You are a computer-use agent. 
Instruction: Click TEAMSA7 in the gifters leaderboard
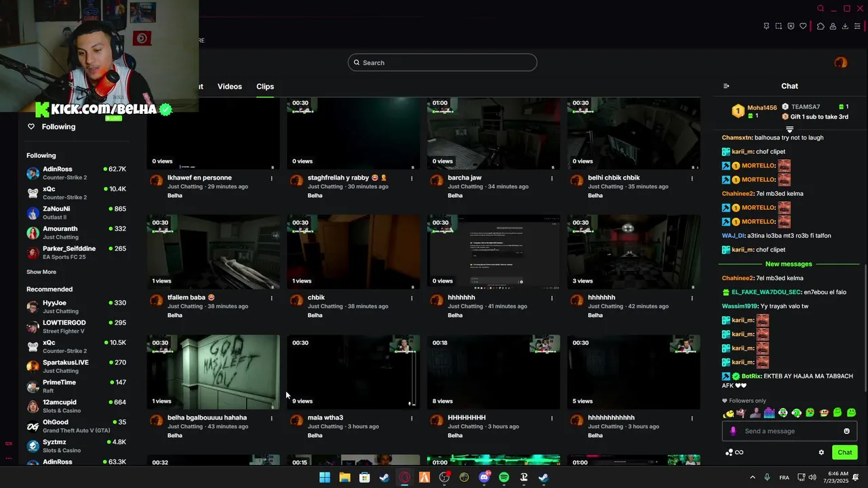click(x=806, y=107)
